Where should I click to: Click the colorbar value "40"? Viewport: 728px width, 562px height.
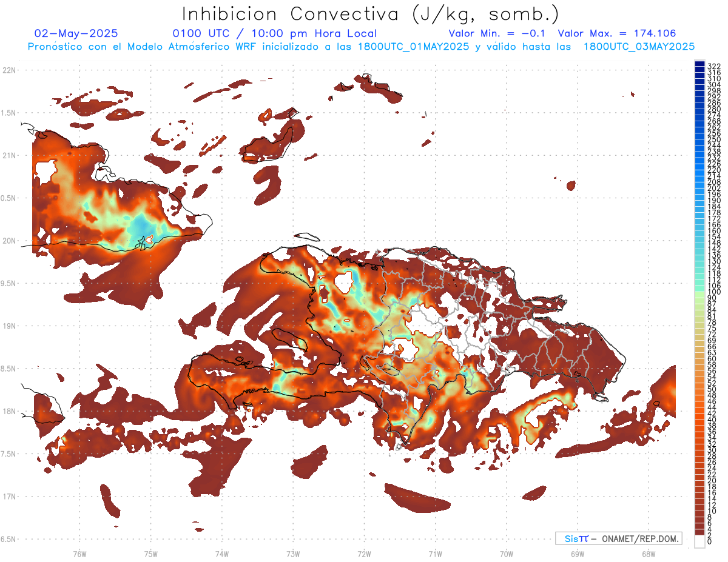[712, 420]
